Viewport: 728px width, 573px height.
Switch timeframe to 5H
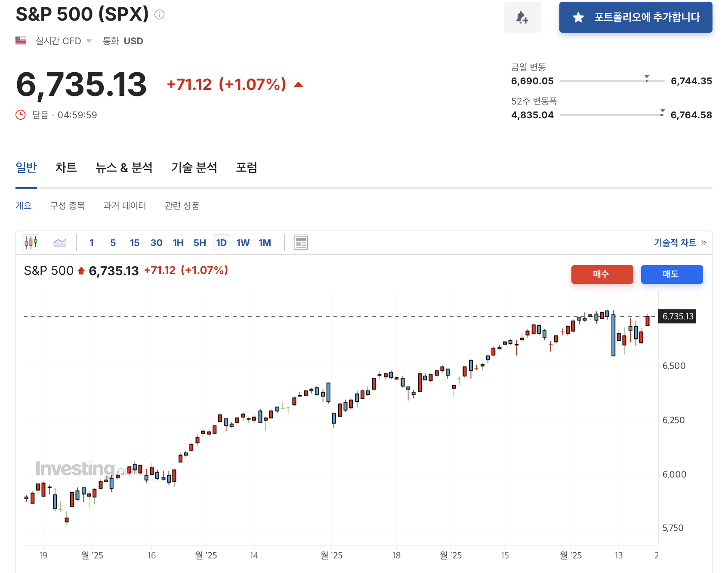[199, 243]
